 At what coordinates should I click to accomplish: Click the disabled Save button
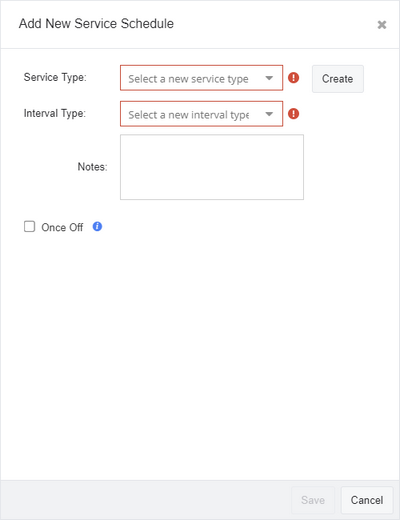pyautogui.click(x=313, y=500)
